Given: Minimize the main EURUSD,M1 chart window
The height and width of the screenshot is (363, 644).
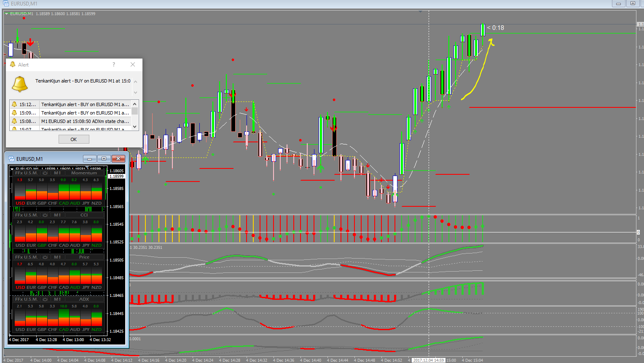Looking at the screenshot, I should [618, 3].
